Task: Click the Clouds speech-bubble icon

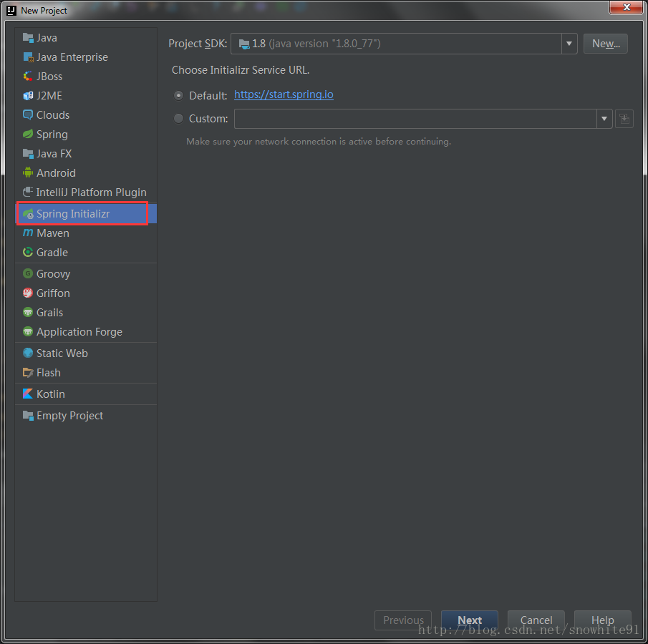Action: point(28,114)
